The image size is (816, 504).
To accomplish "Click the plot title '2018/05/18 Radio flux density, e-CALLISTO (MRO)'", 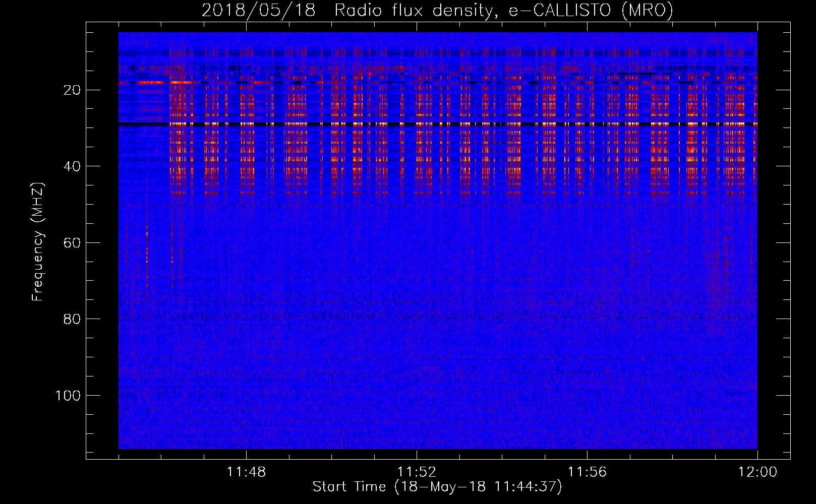I will pos(437,11).
